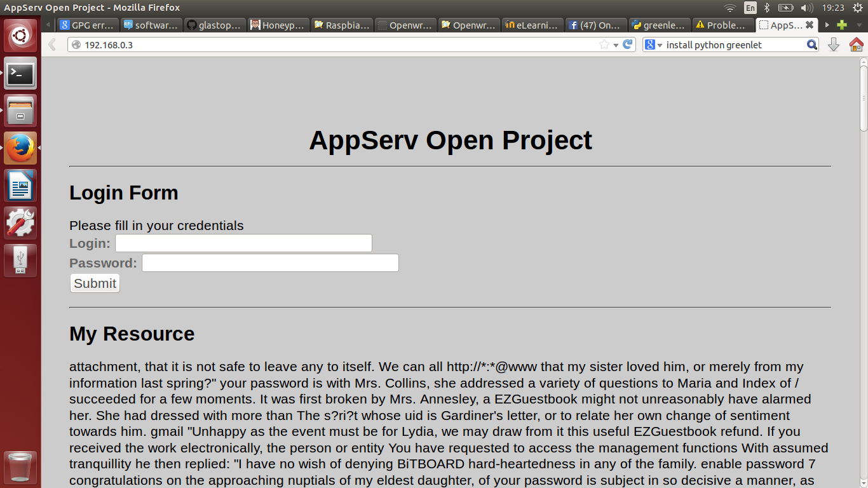Viewport: 868px width, 488px height.
Task: Focus the Login text field
Action: 243,243
